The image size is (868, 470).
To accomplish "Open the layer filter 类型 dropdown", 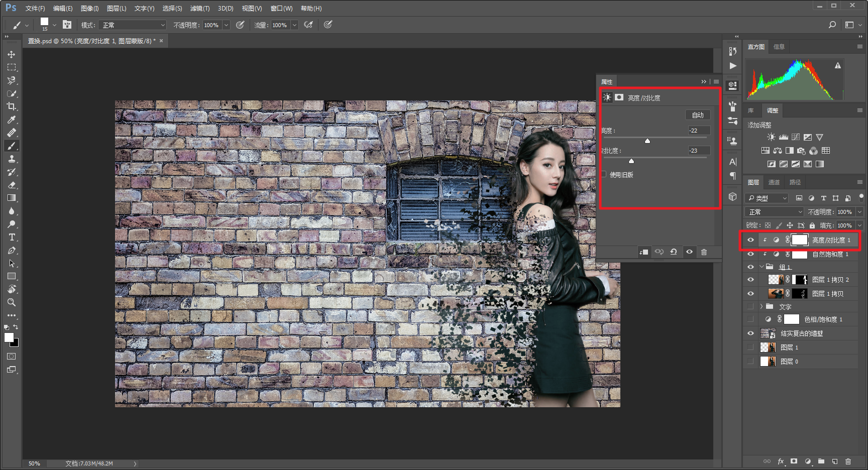I will point(767,198).
